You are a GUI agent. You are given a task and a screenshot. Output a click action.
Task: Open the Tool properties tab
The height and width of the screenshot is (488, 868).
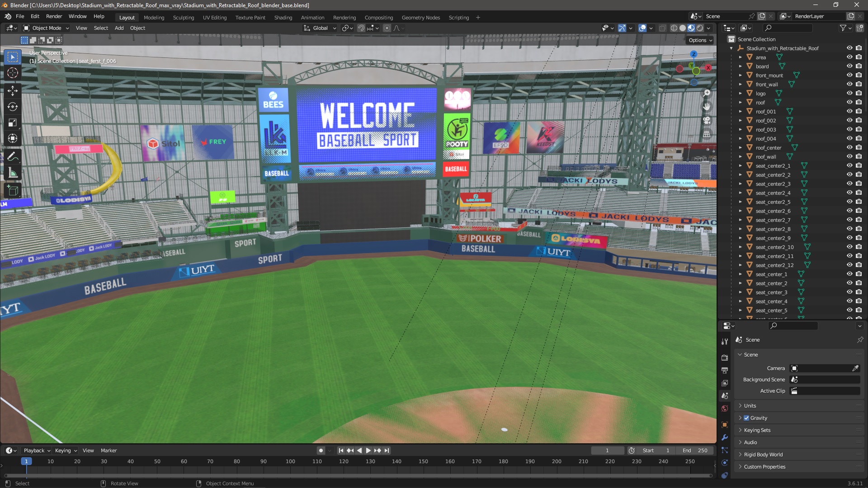(725, 342)
